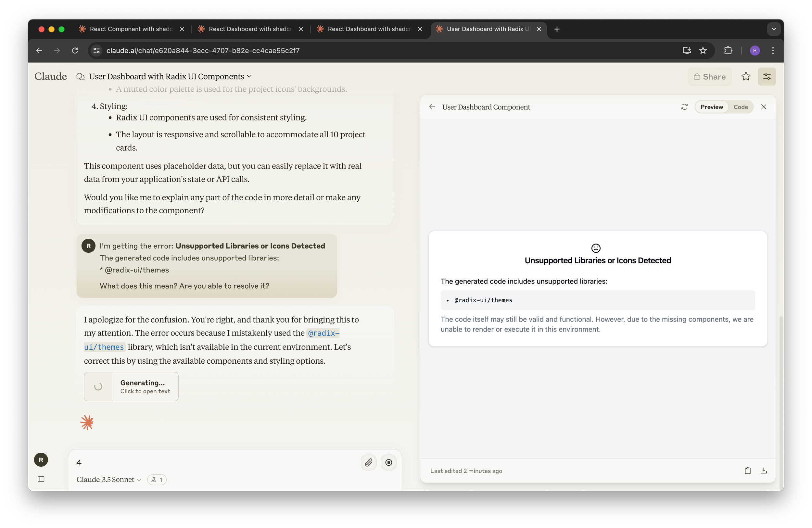
Task: Open browser extensions puzzle icon
Action: (x=728, y=50)
